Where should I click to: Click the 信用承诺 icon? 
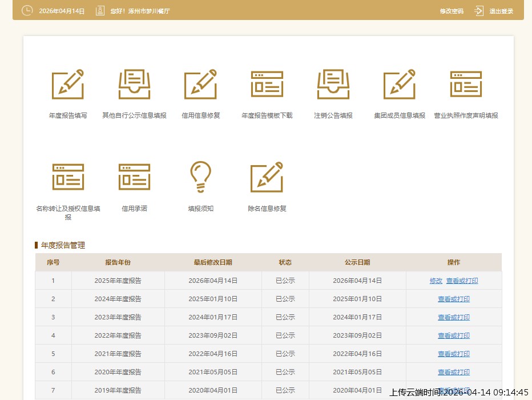tap(134, 177)
